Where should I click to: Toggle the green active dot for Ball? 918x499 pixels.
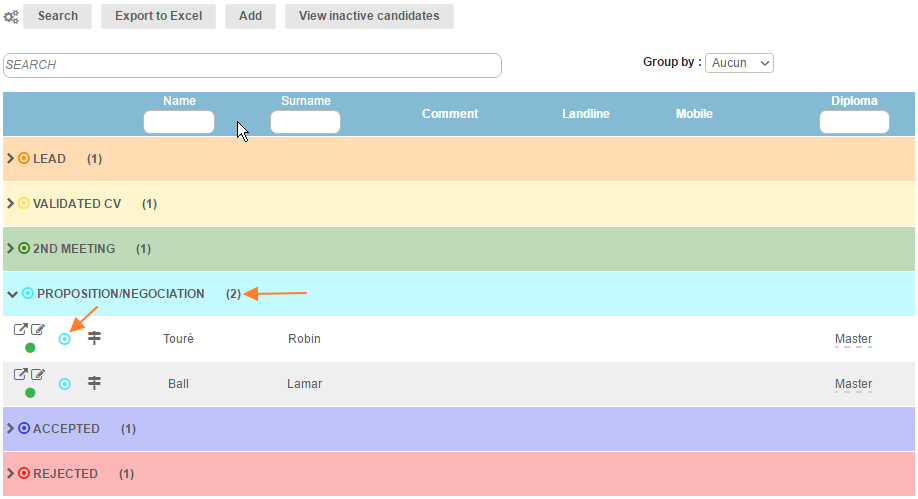point(30,393)
